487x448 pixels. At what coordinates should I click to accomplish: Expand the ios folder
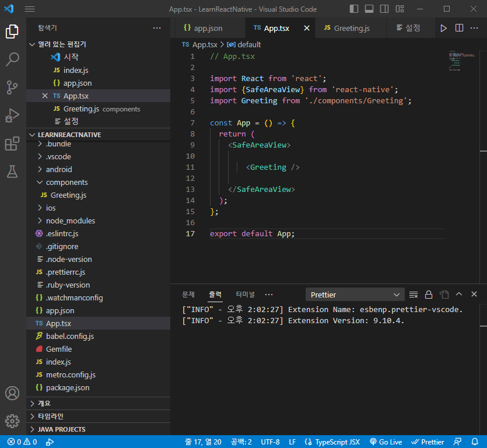click(98, 208)
